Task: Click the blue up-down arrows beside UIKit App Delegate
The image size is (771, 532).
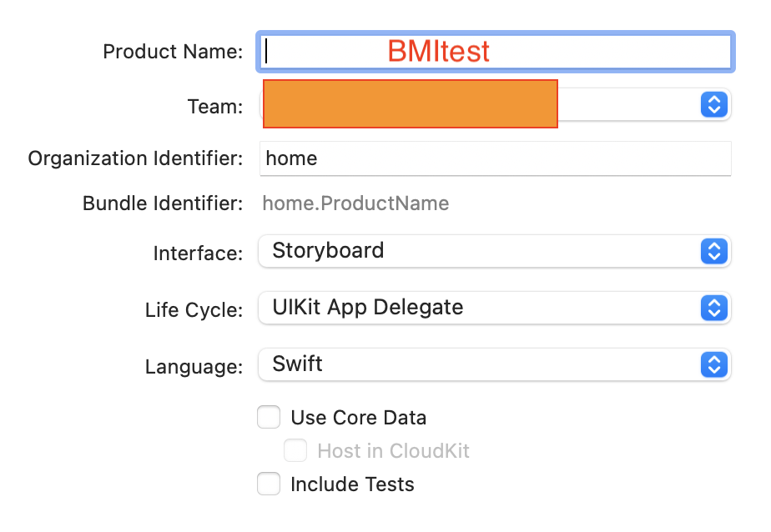Action: 714,308
